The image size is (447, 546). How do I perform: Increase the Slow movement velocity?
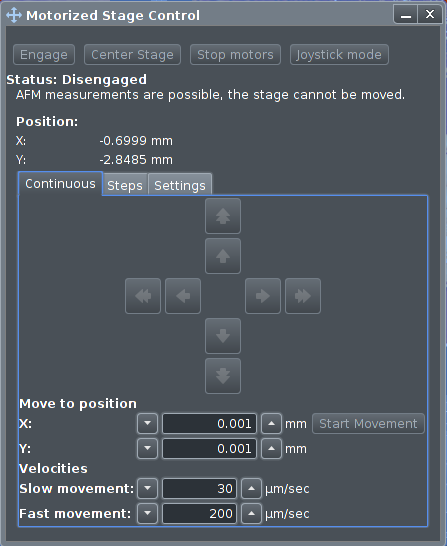251,489
